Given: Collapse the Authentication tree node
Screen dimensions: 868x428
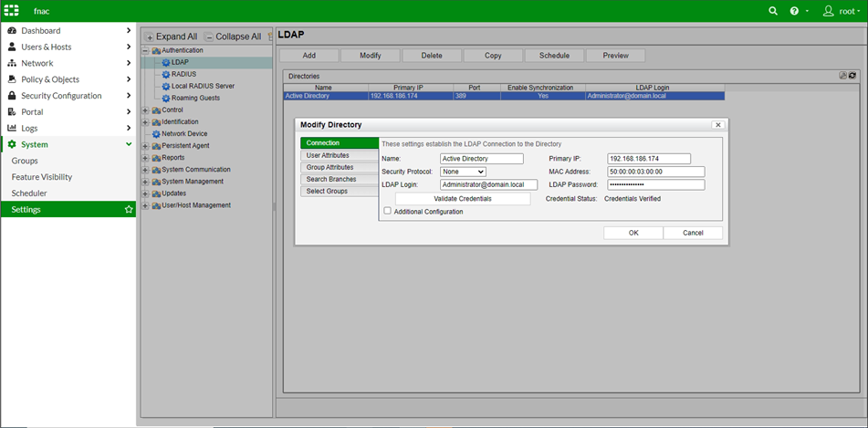Looking at the screenshot, I should (145, 51).
